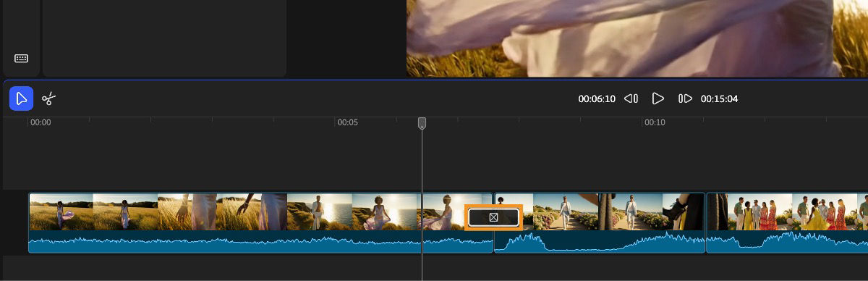The image size is (868, 281).
Task: Click the transition icon between clips
Action: tap(493, 217)
